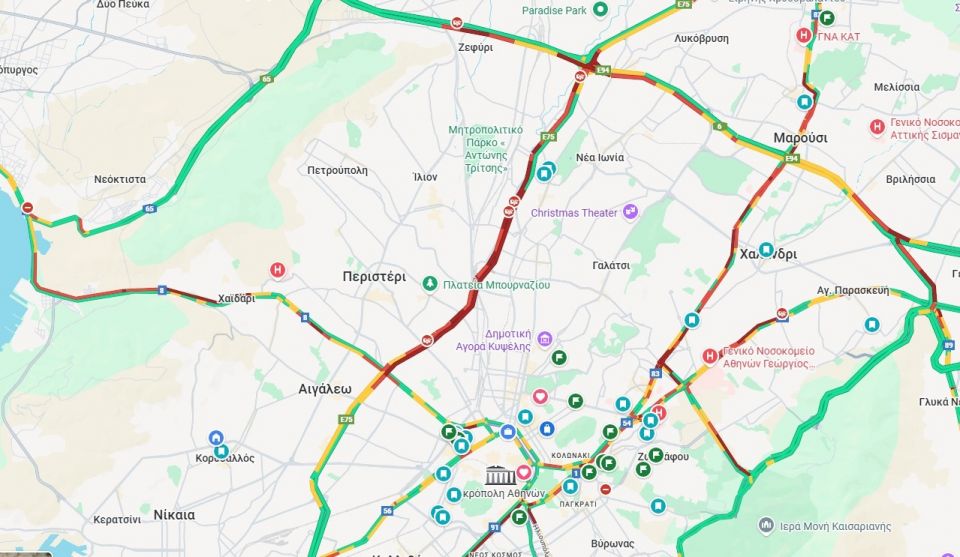Click the Περιστέρι district label
Screen dimensions: 960x557
click(x=374, y=277)
